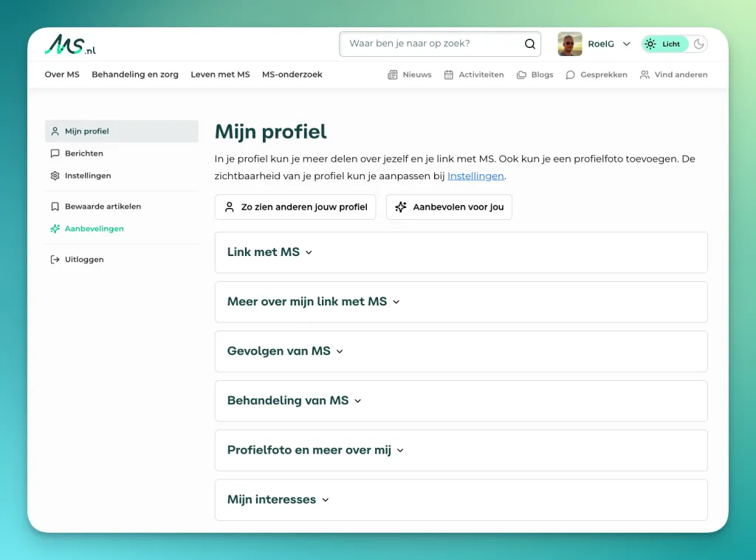Expand 'Profielfoto en meer over mij' chevron
The width and height of the screenshot is (756, 560).
[x=400, y=451]
